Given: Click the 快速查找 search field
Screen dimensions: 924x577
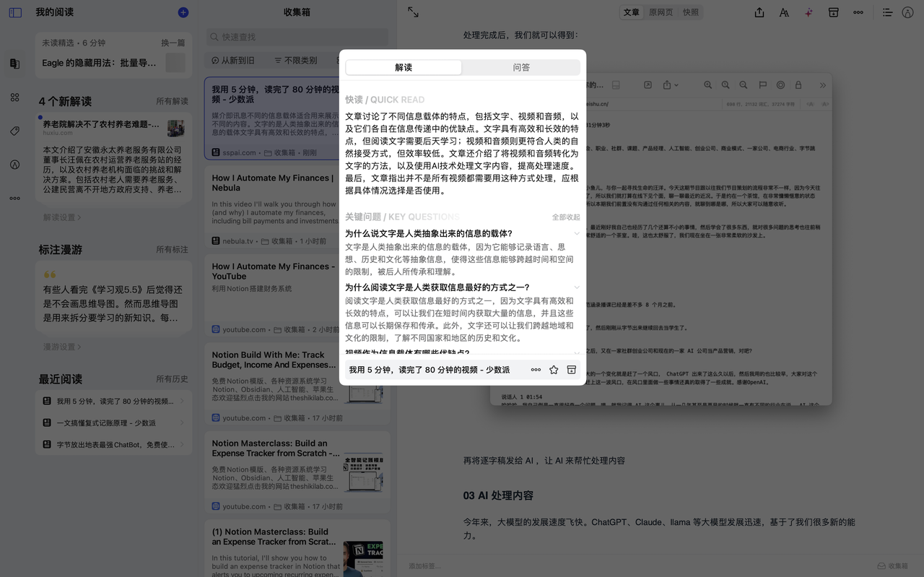Looking at the screenshot, I should [x=297, y=37].
